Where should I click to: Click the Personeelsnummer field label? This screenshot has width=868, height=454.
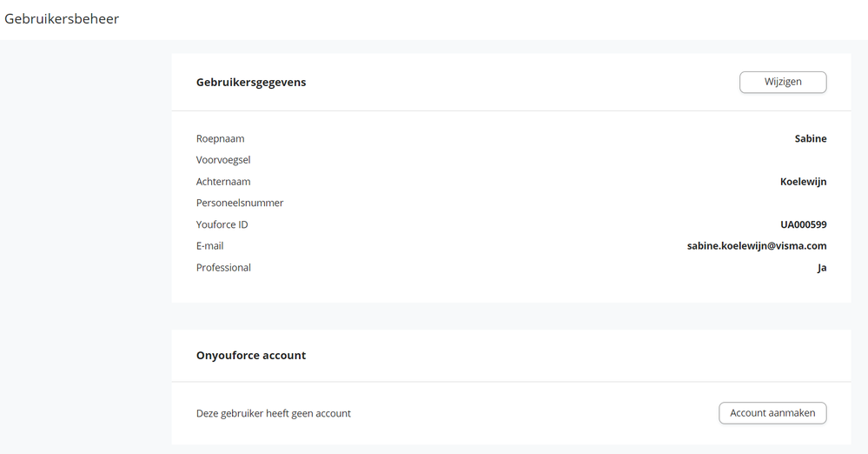click(x=240, y=204)
